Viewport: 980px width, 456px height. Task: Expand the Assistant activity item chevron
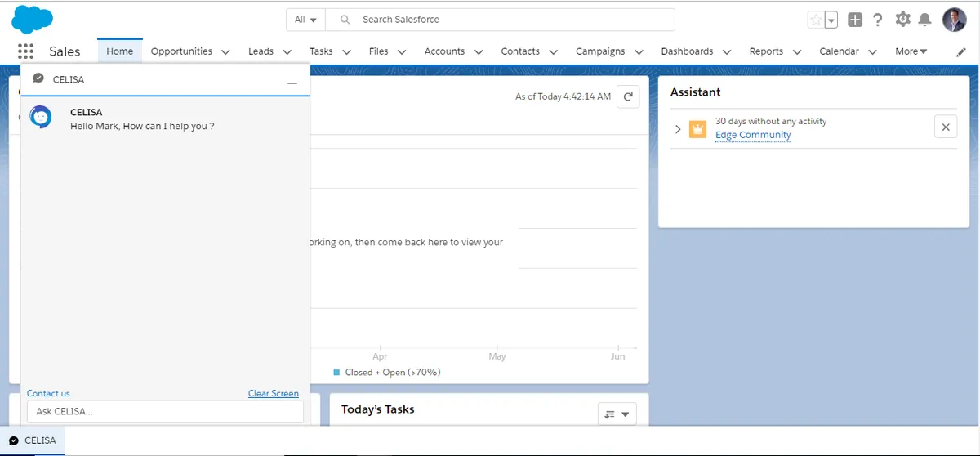click(x=678, y=129)
